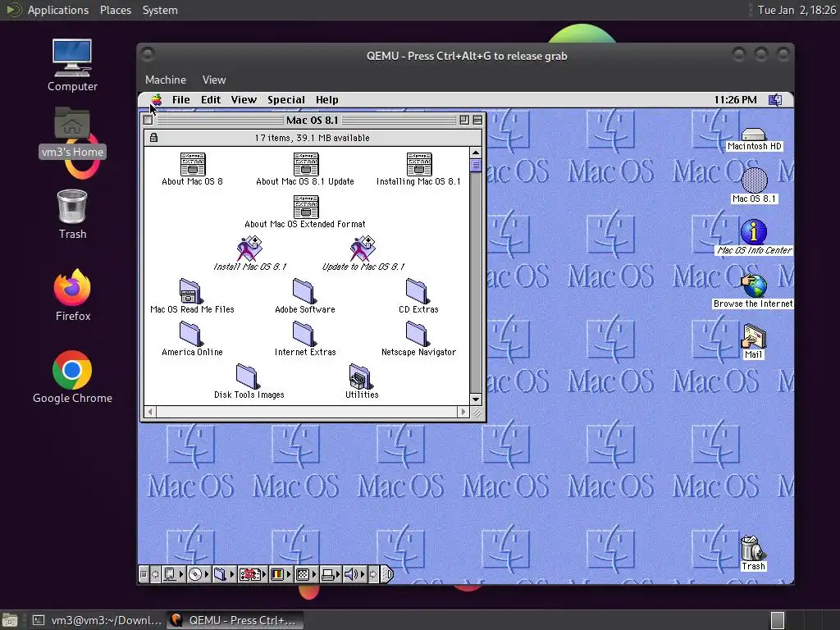Select the Google Chrome desktop icon
The image size is (840, 630).
click(x=72, y=377)
